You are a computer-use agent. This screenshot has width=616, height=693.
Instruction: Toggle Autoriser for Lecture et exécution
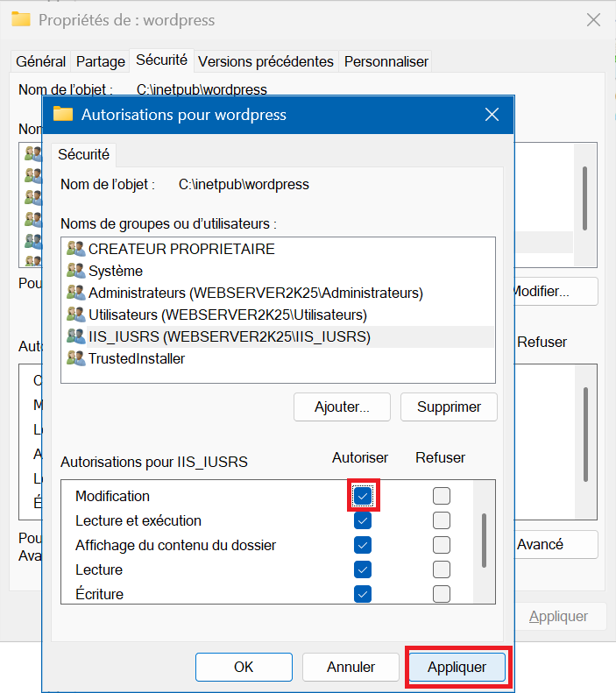coord(363,520)
